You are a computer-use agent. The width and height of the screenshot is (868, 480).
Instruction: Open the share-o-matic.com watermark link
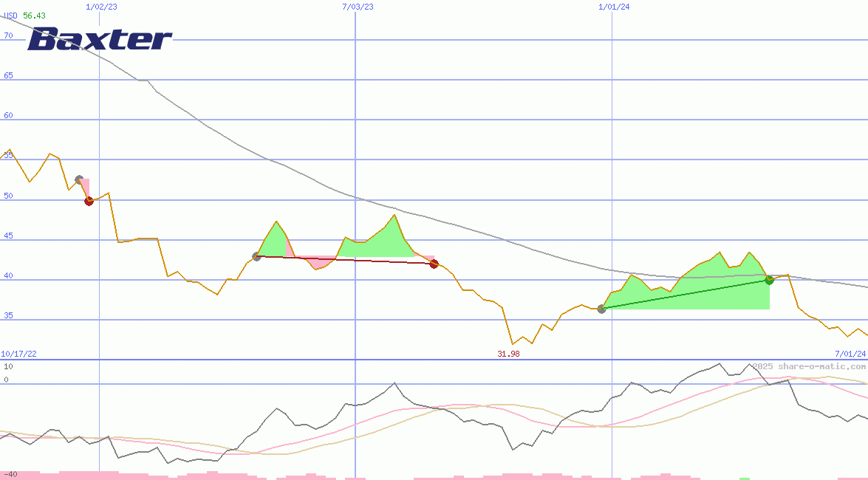[808, 366]
